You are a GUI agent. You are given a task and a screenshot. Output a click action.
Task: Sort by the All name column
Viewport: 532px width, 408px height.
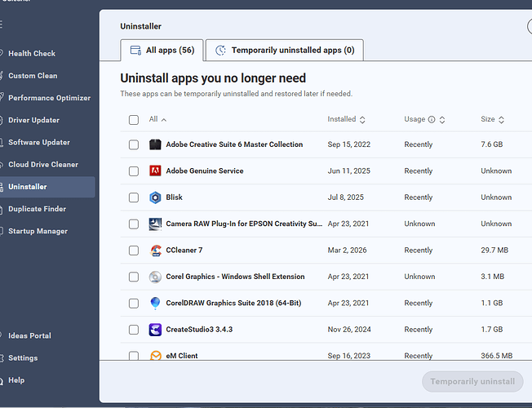coord(157,119)
